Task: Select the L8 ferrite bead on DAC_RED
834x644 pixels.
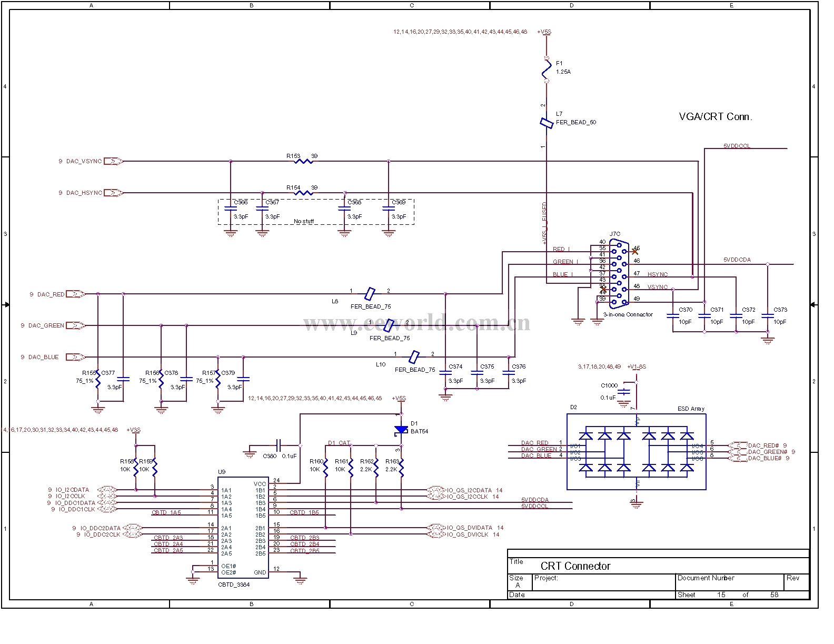Action: pos(370,294)
